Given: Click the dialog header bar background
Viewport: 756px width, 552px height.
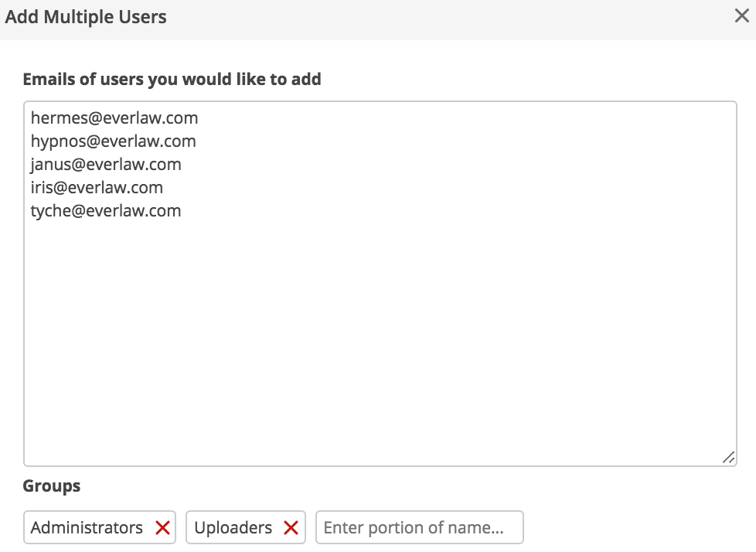Looking at the screenshot, I should point(434,19).
